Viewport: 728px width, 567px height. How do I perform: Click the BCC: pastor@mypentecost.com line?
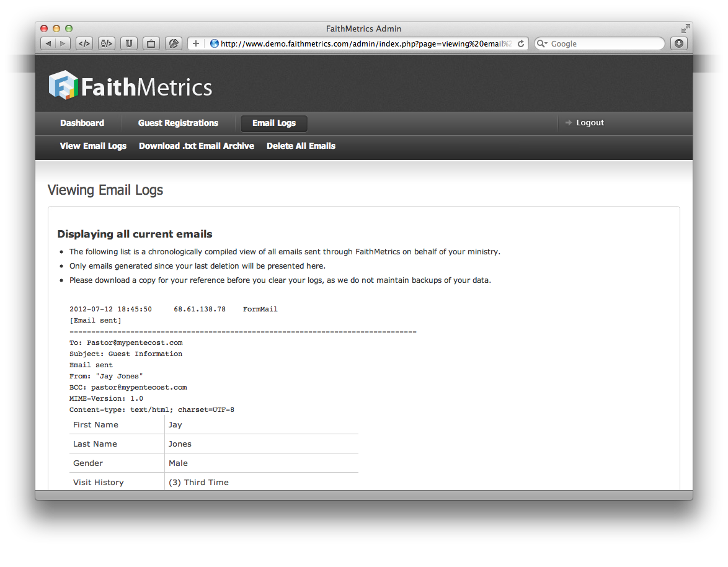click(128, 387)
